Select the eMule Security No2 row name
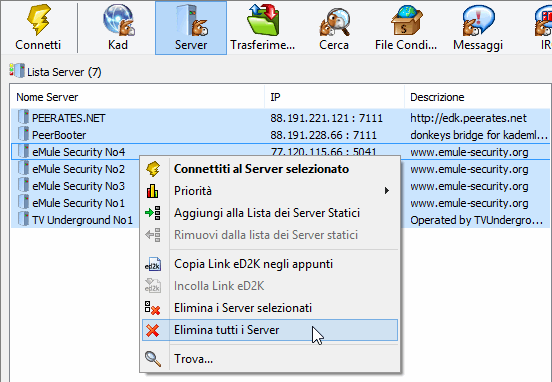This screenshot has height=382, width=552. 79,169
